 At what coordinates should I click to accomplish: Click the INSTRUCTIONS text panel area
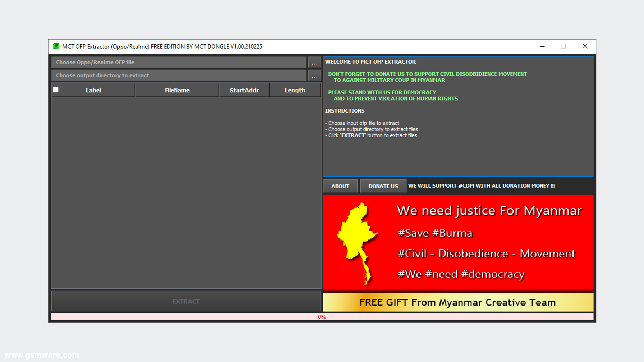(345, 110)
